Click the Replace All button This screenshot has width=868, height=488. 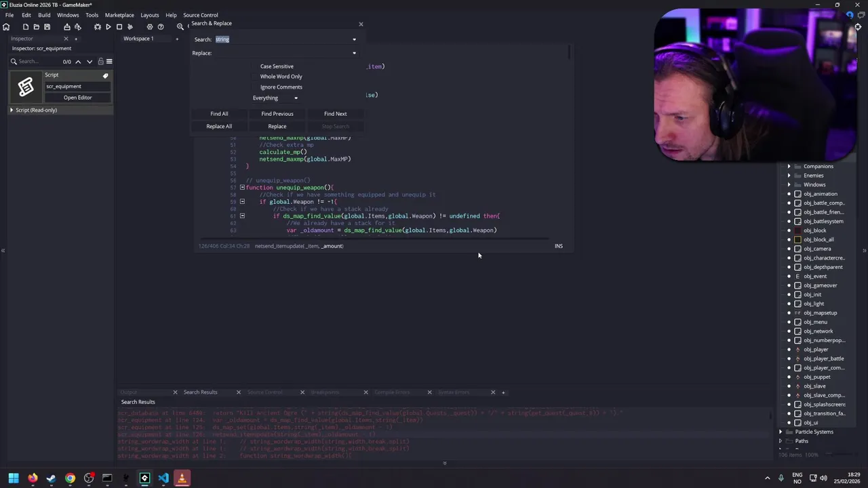pyautogui.click(x=219, y=126)
